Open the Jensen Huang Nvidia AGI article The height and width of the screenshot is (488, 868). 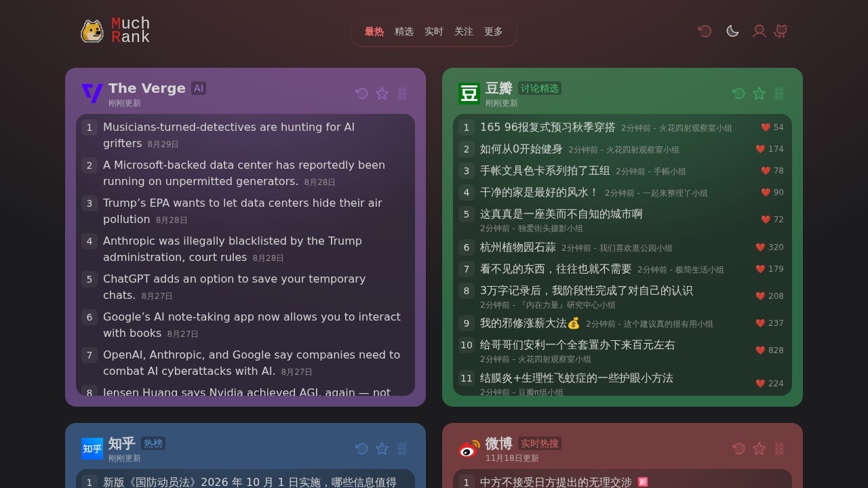[247, 392]
